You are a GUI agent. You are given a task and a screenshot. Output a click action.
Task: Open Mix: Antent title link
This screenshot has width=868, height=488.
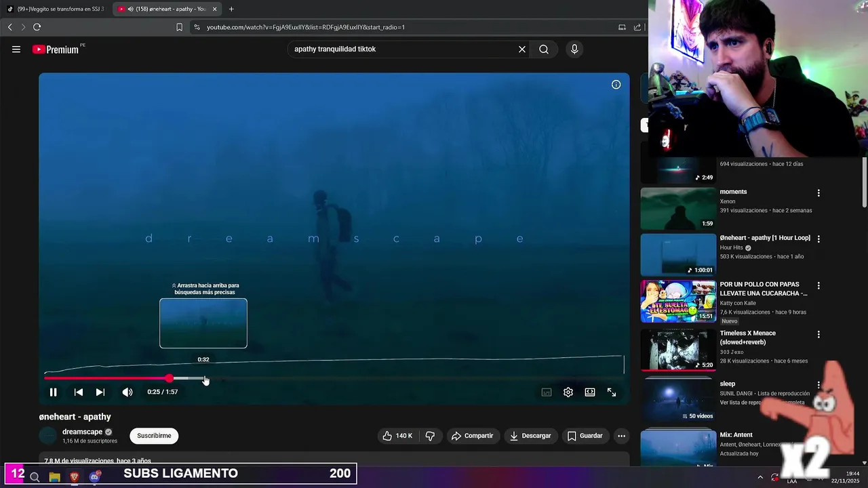(736, 435)
